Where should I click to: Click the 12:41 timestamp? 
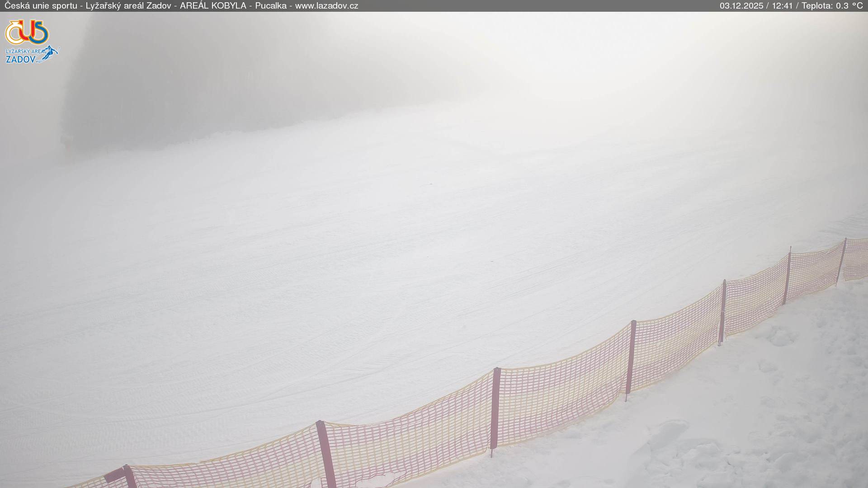coord(782,6)
